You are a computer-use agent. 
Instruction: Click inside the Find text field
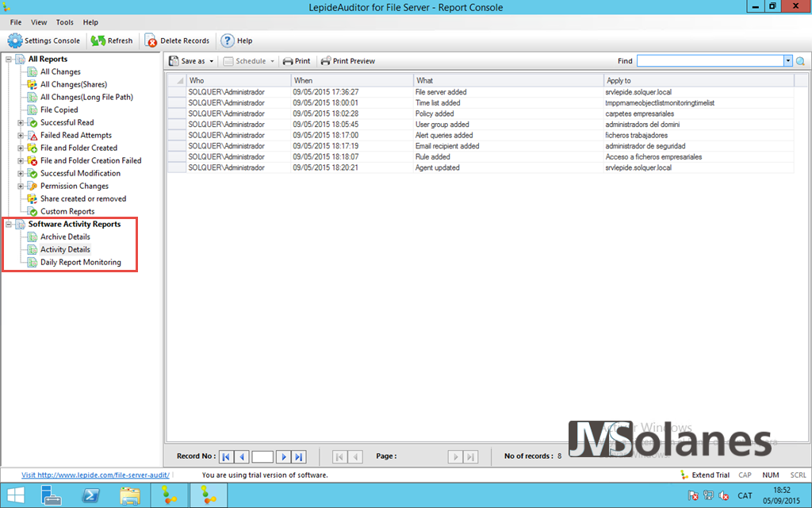click(710, 60)
